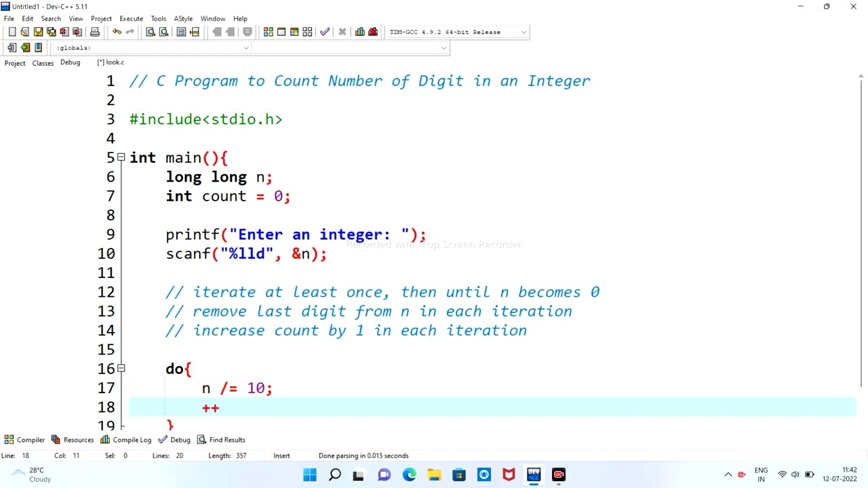
Task: Save the current file via toolbar
Action: click(x=38, y=32)
